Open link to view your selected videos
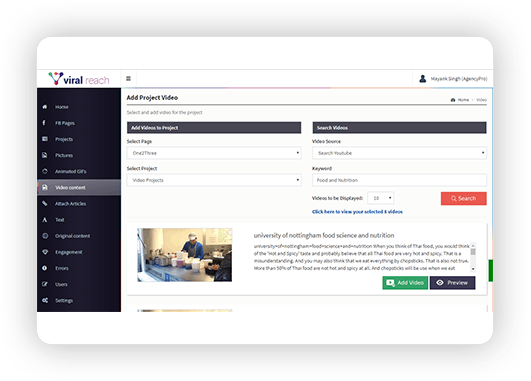This screenshot has width=531, height=381. tap(357, 212)
